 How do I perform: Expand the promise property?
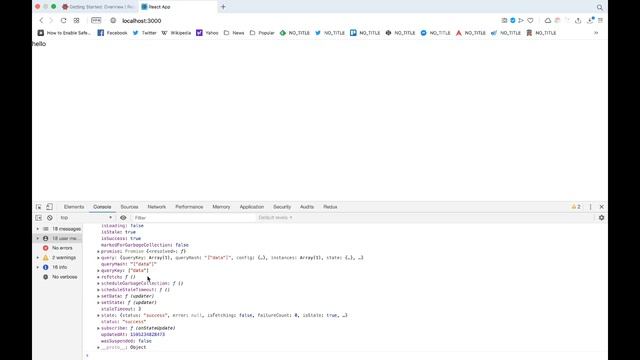point(98,251)
